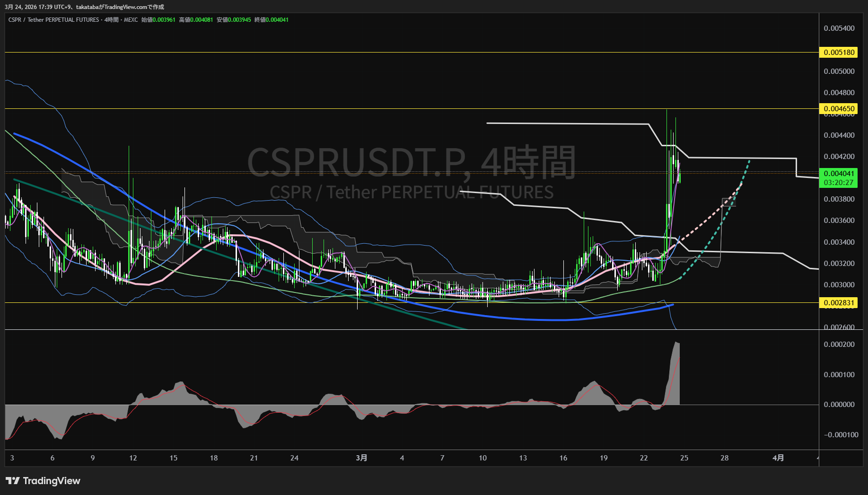Click the CSPR / Tether PERPETUAL FUTURES header title
Screen dimensions: 868x495
(x=53, y=20)
